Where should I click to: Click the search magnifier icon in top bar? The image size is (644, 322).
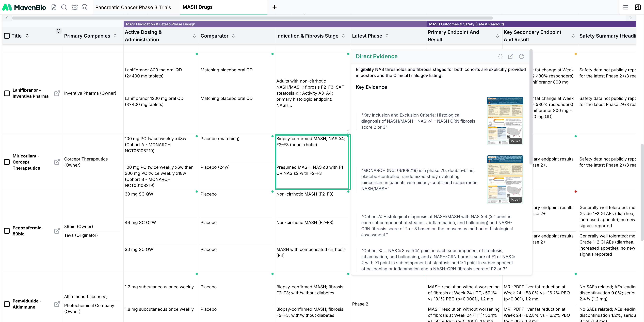pos(64,7)
